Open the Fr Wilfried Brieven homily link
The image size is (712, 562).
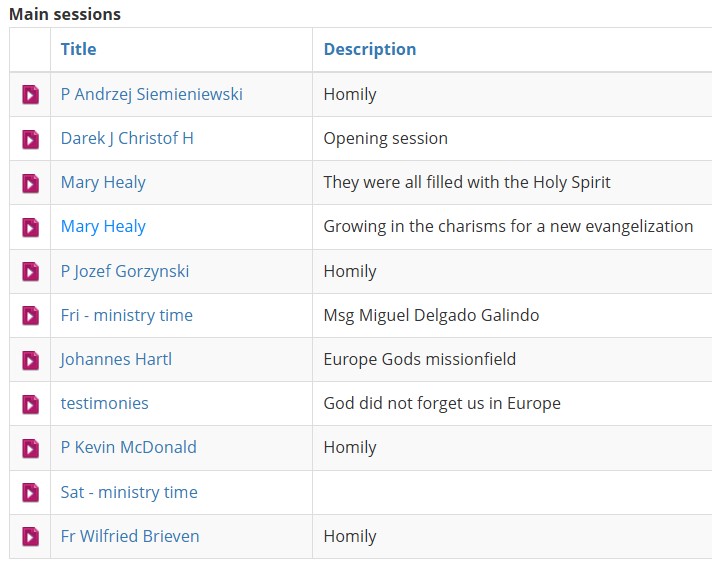pos(130,536)
